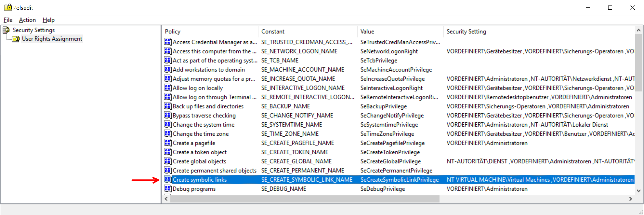This screenshot has width=644, height=215.
Task: Click the Security Settings root icon
Action: pos(6,30)
